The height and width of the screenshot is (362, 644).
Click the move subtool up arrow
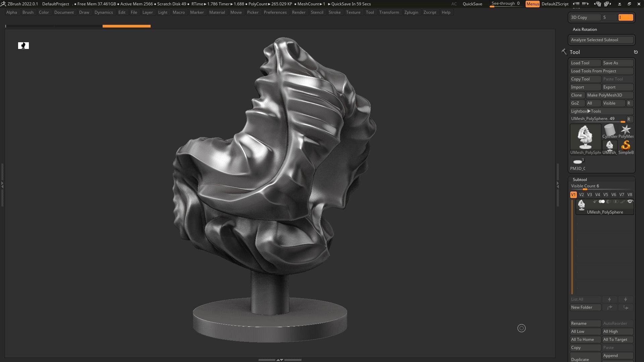coord(609,299)
